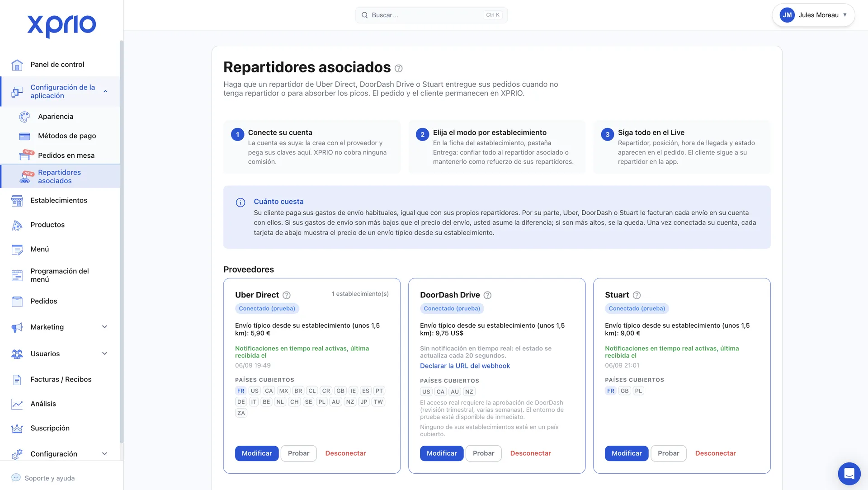Viewport: 868px width, 490px height.
Task: Click the Menú icon in sidebar
Action: point(17,250)
